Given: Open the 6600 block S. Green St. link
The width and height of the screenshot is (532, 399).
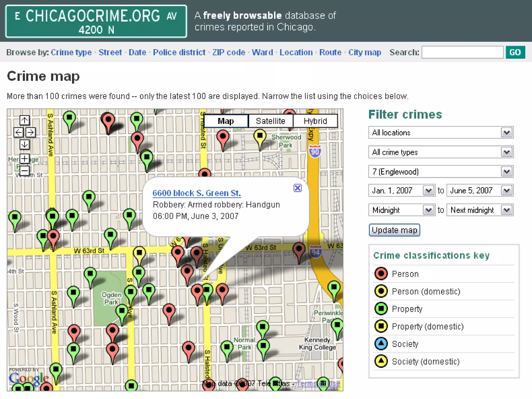Looking at the screenshot, I should coord(196,193).
